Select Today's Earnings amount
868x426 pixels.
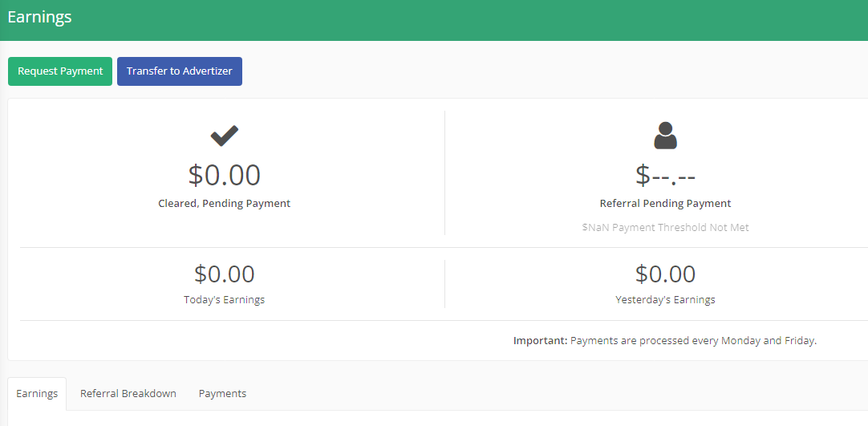coord(224,274)
